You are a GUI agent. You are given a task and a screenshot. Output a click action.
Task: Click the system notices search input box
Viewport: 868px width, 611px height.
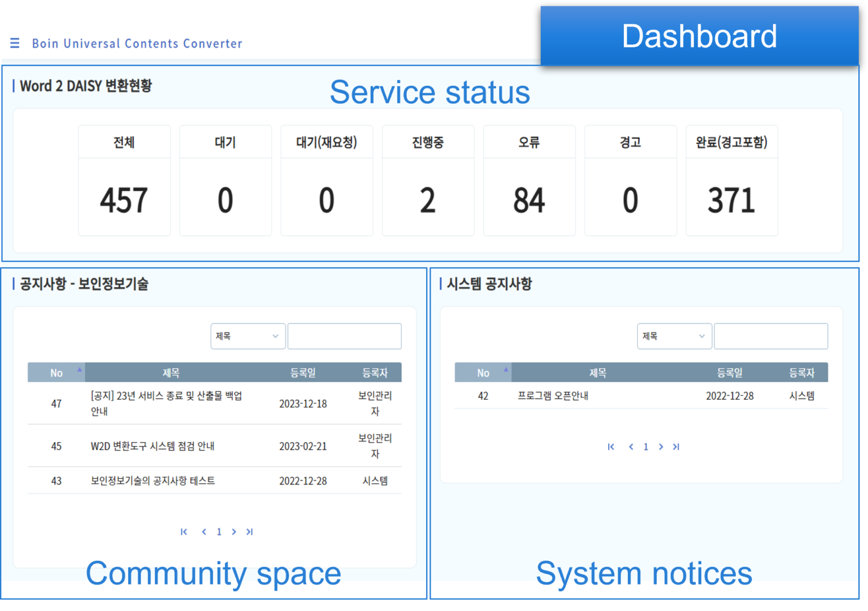770,336
